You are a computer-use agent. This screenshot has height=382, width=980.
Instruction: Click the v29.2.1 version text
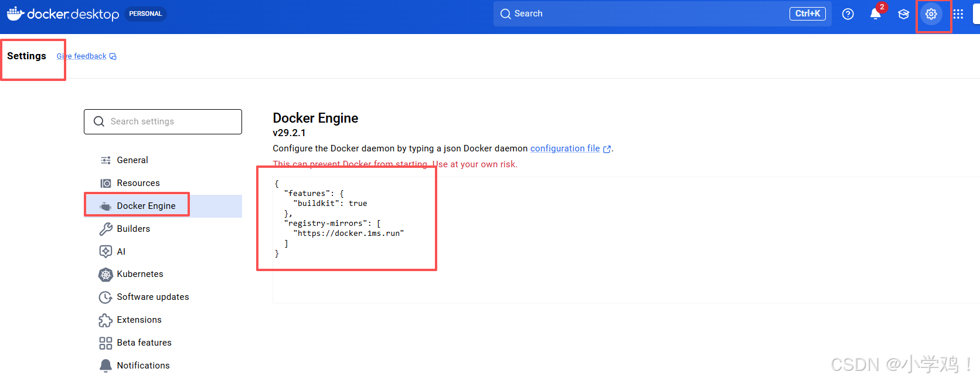pyautogui.click(x=289, y=133)
